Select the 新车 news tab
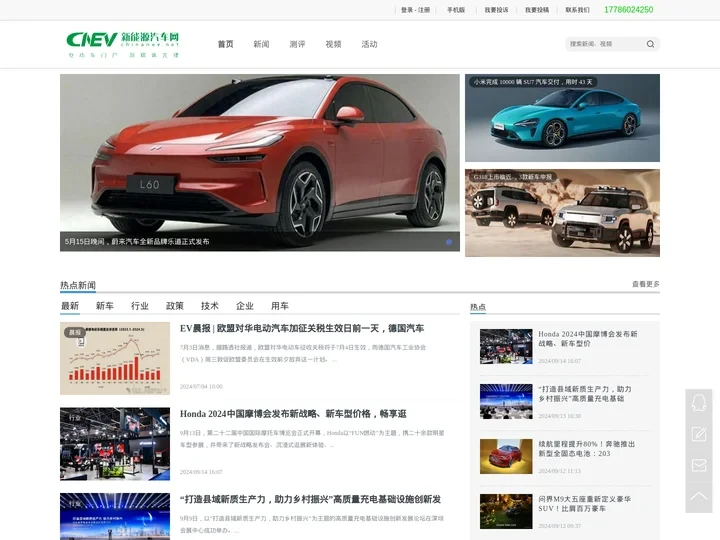Viewport: 720px width, 540px height. click(105, 306)
